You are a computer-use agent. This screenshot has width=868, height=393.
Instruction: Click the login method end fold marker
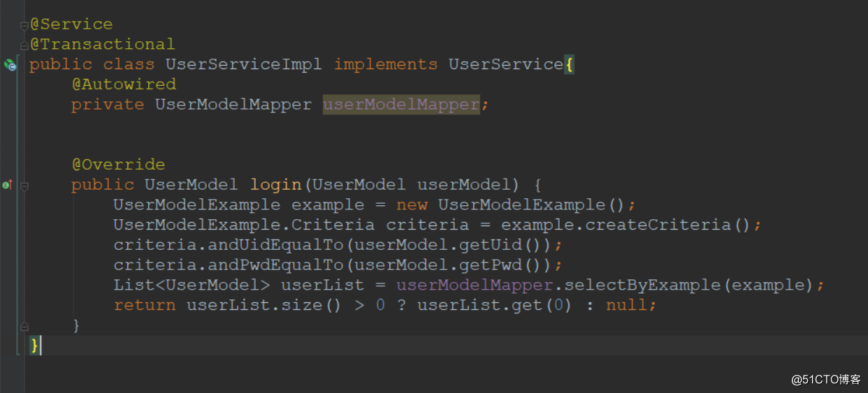[x=24, y=326]
